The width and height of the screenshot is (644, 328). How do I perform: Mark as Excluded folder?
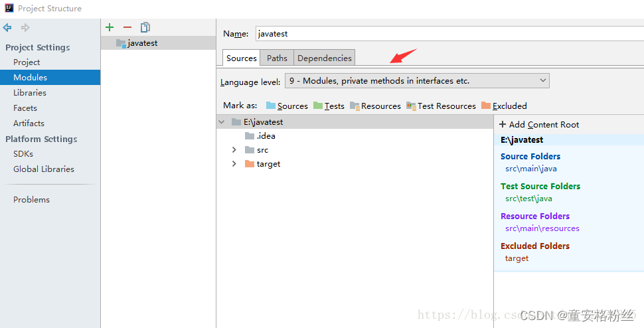point(504,106)
